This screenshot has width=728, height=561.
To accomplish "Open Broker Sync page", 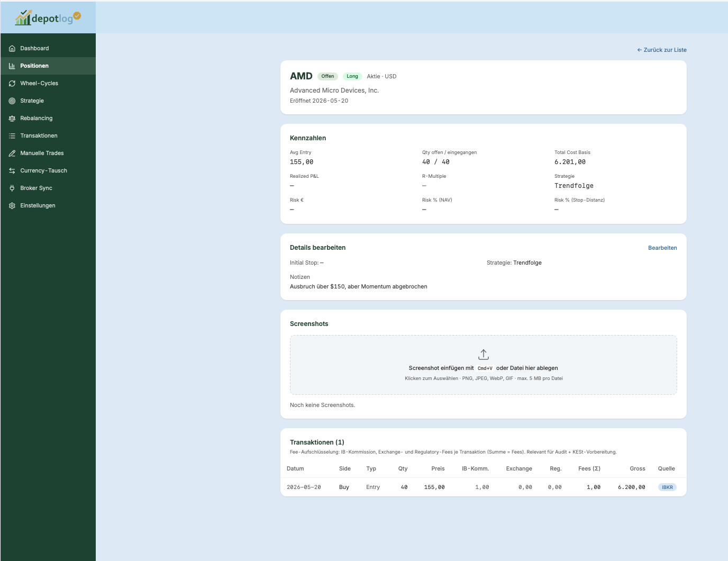I will (x=48, y=188).
